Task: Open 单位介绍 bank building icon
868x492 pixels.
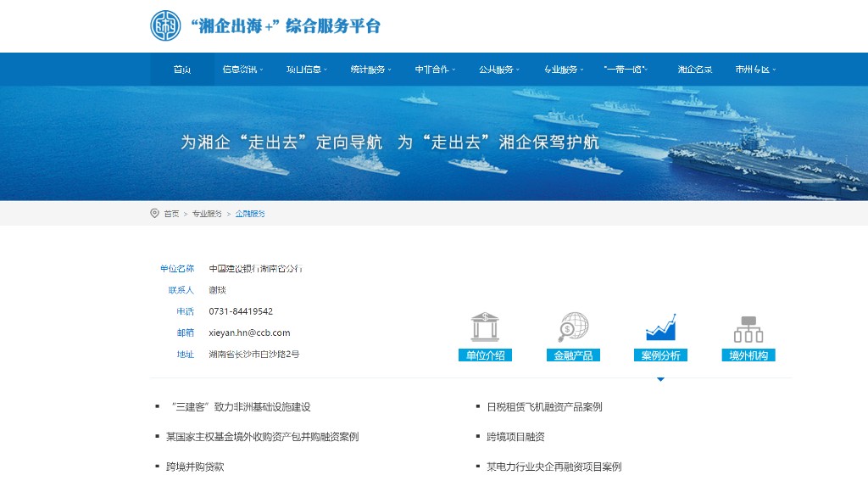Action: 485,327
